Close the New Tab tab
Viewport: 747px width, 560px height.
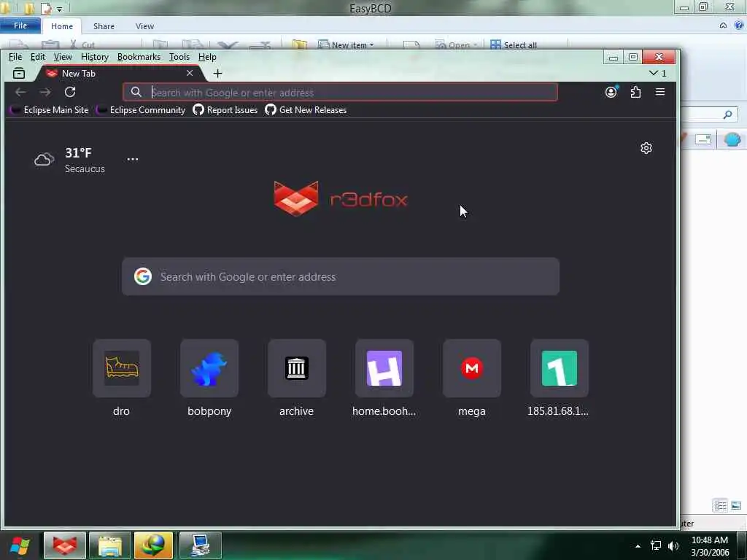[x=190, y=73]
